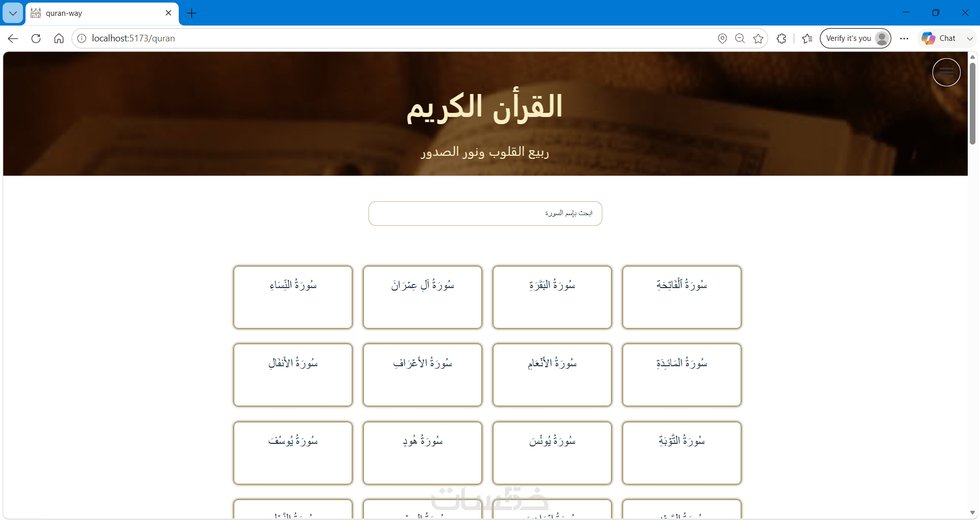Open the favorites list
The width and height of the screenshot is (980, 521).
(x=807, y=38)
